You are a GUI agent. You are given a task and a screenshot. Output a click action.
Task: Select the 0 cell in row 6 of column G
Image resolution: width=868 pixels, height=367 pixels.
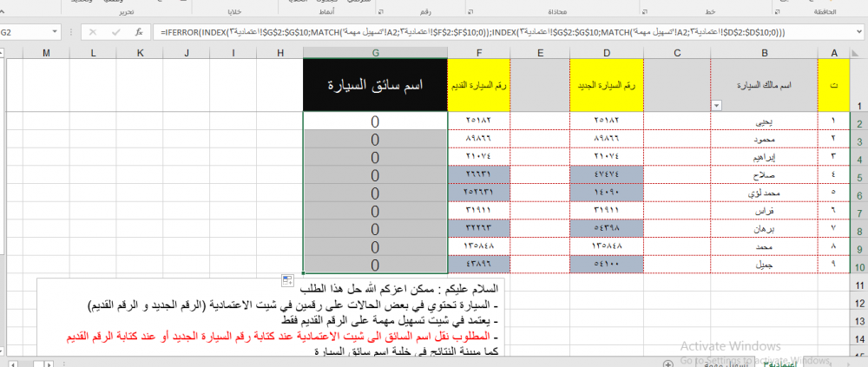click(x=375, y=193)
